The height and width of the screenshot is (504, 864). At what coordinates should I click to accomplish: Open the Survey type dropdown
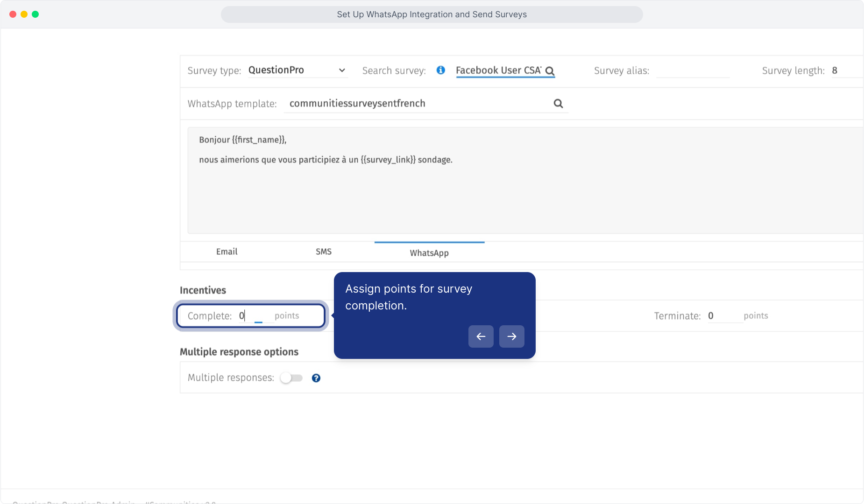297,70
